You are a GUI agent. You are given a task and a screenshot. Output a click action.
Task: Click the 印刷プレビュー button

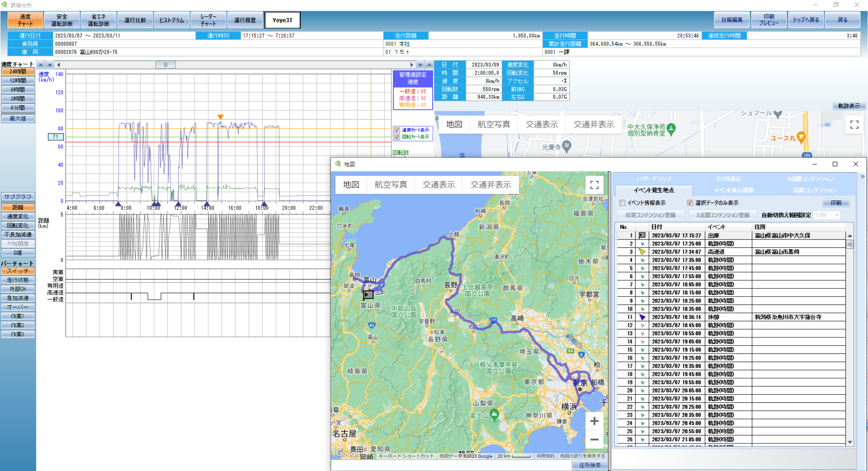tap(769, 20)
